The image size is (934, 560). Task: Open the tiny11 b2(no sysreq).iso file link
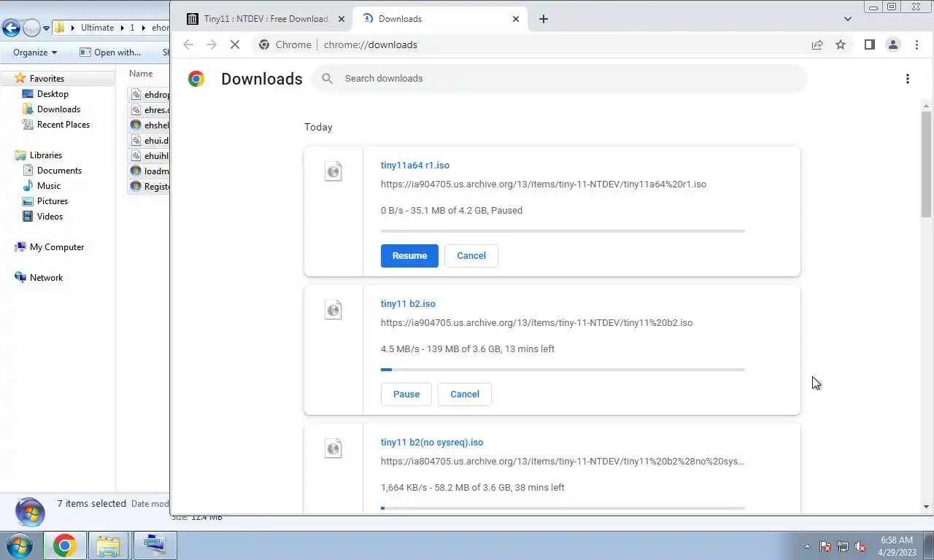point(432,443)
